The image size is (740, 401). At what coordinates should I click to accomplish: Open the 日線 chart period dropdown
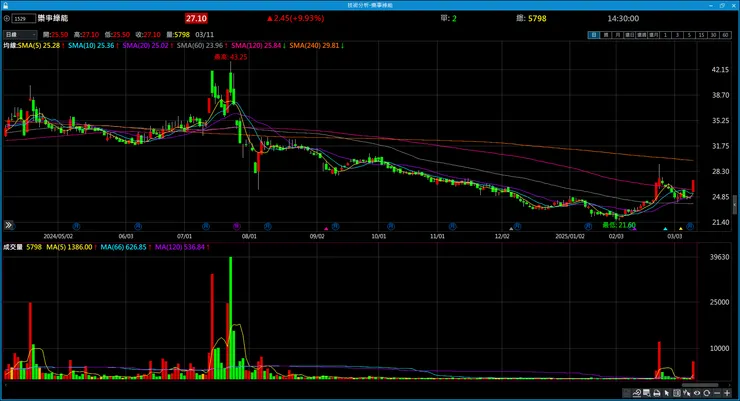[x=20, y=34]
